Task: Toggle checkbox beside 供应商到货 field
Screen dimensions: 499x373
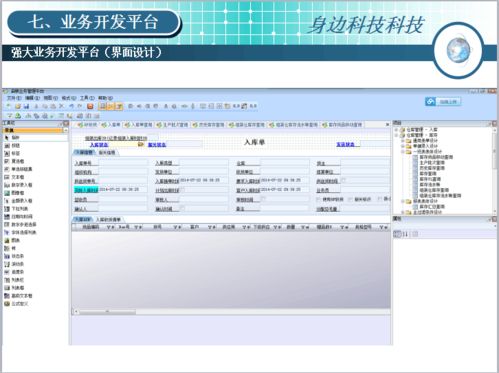Action: click(343, 180)
